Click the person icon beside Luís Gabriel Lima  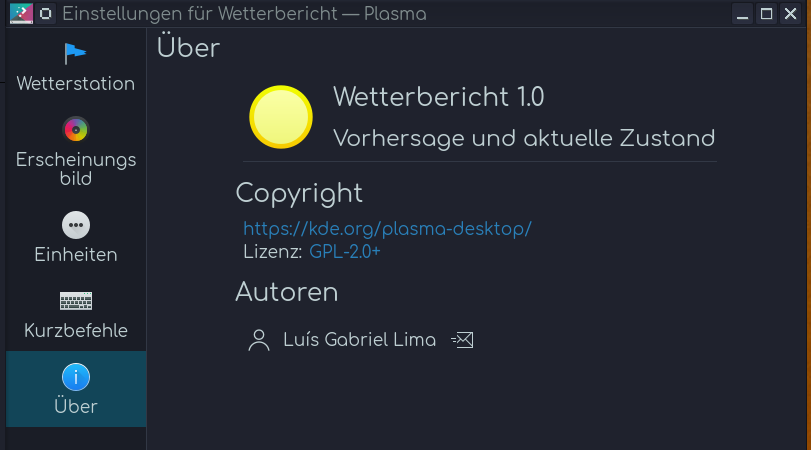click(x=259, y=340)
